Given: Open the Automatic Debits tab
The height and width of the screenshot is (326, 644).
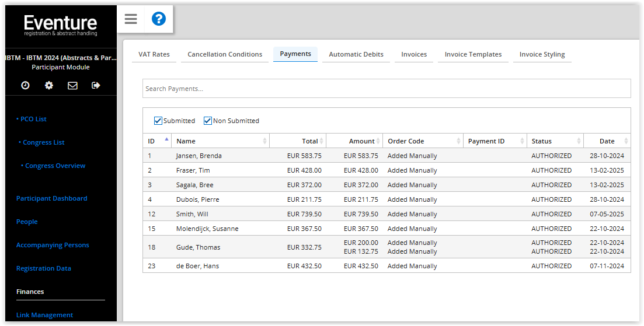Looking at the screenshot, I should (x=356, y=54).
